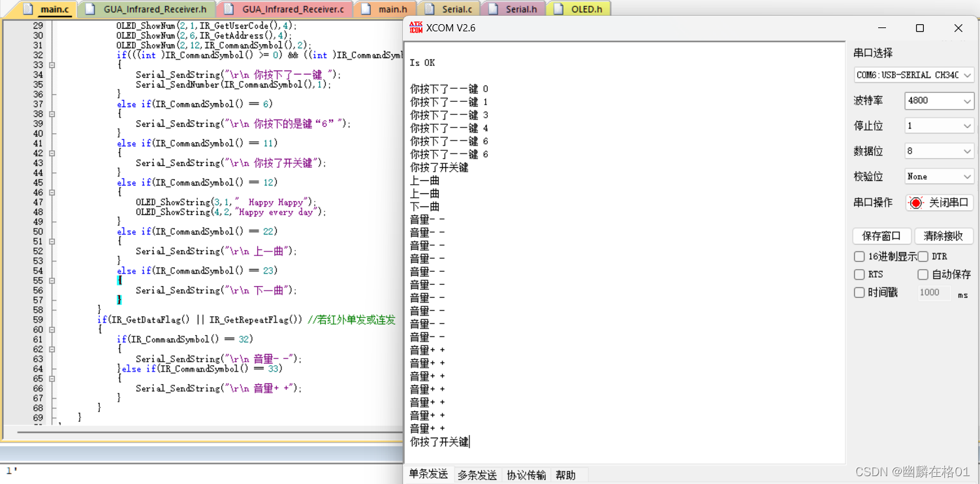The height and width of the screenshot is (484, 980).
Task: Enable the 自动保存 checkbox
Action: point(923,274)
